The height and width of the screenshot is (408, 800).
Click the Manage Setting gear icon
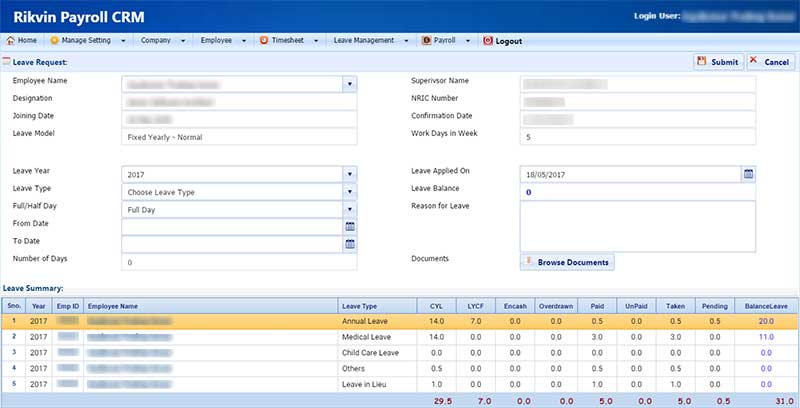pyautogui.click(x=55, y=40)
